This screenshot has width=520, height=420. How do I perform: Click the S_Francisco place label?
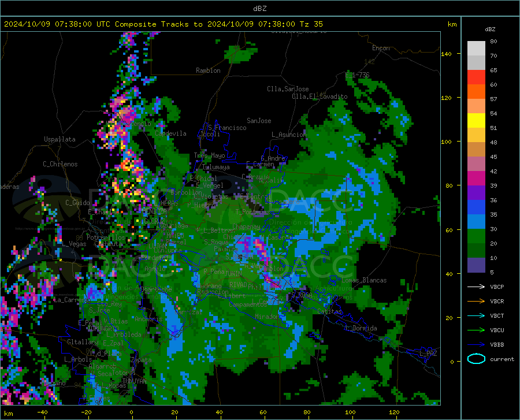click(227, 128)
